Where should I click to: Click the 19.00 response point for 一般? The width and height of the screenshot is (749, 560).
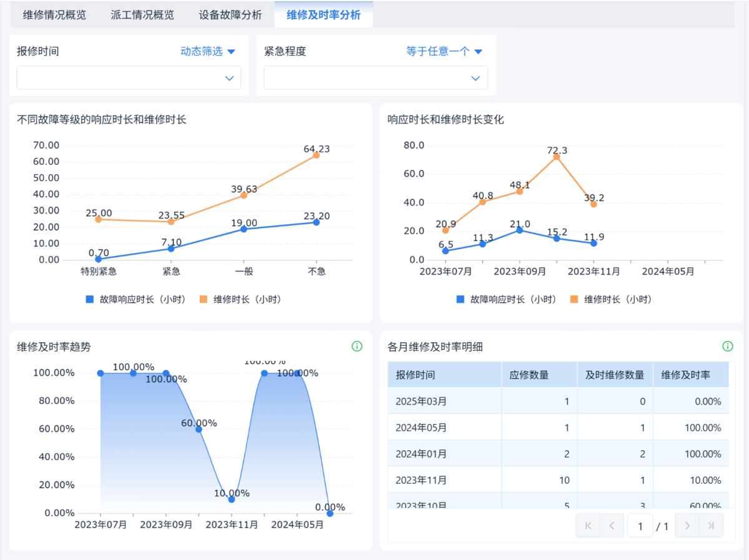pyautogui.click(x=243, y=229)
